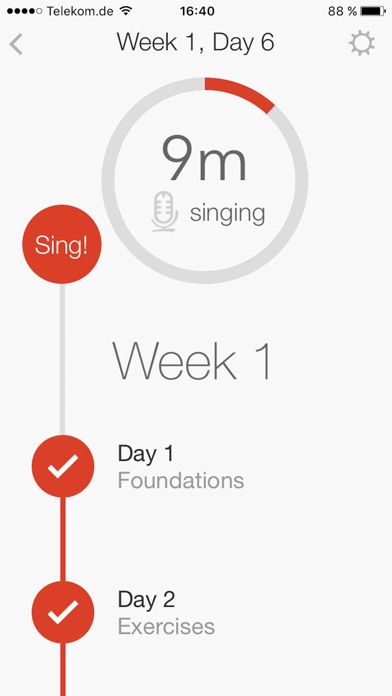This screenshot has width=392, height=696.
Task: Tap the Exercises subtitle text
Action: pyautogui.click(x=166, y=627)
